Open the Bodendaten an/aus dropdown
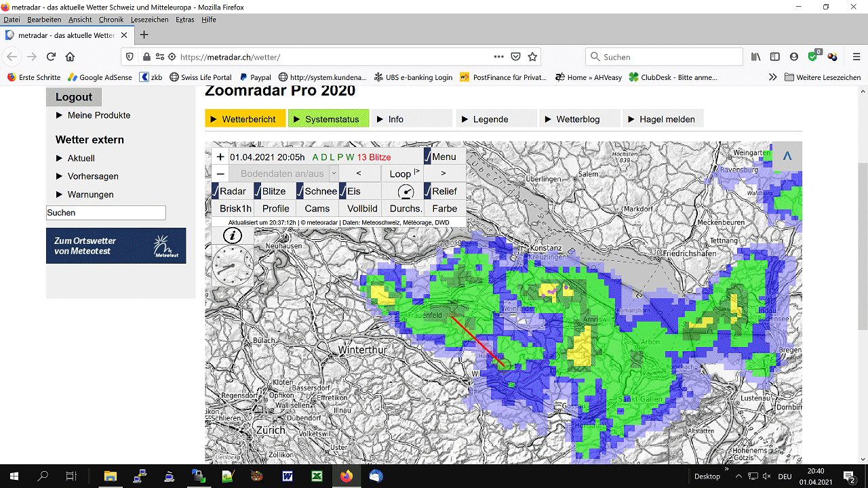 (334, 174)
